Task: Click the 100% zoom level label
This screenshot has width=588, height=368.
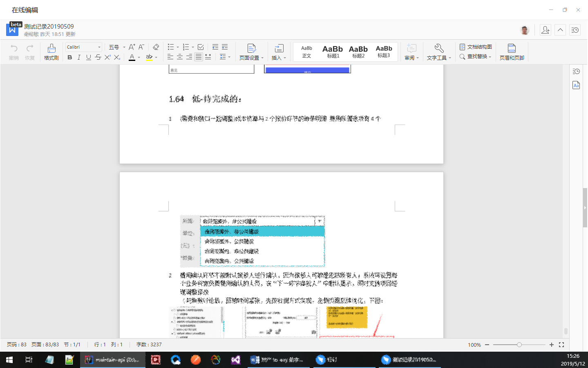Action: [x=474, y=345]
